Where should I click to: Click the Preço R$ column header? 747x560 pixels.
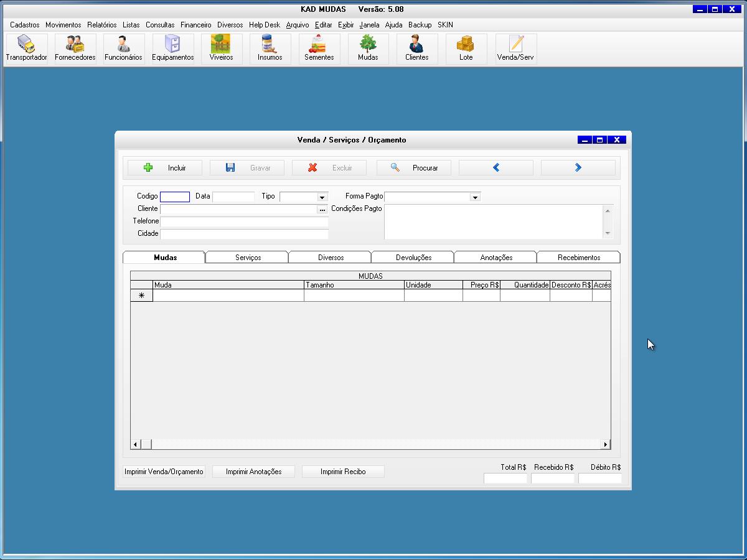(482, 285)
